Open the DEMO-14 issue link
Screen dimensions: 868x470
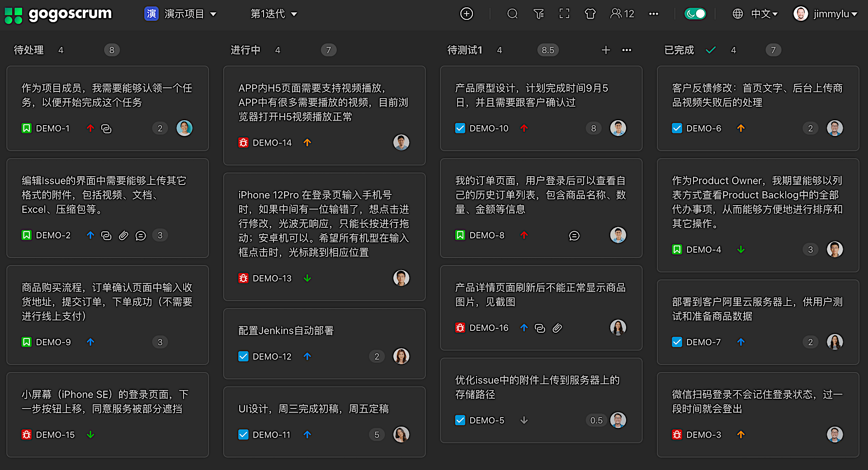[x=272, y=143]
